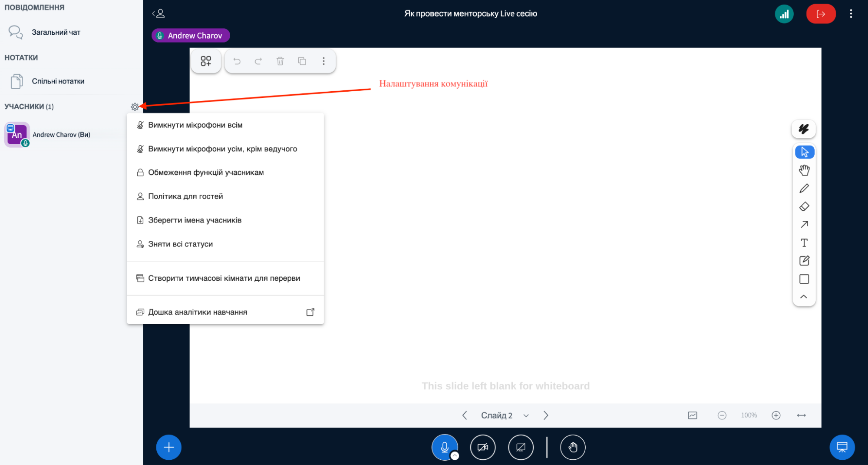Choose the Text tool
The image size is (868, 465).
point(804,242)
